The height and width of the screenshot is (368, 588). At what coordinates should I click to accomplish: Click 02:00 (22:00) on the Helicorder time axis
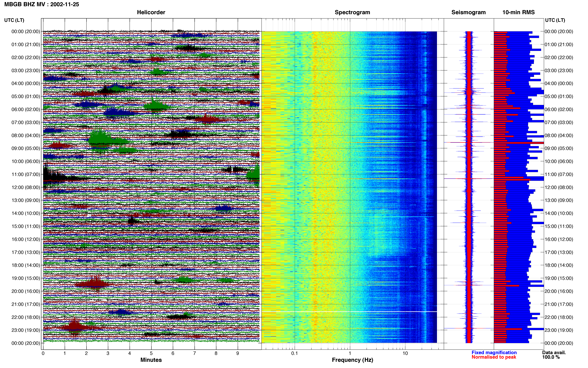pos(26,57)
